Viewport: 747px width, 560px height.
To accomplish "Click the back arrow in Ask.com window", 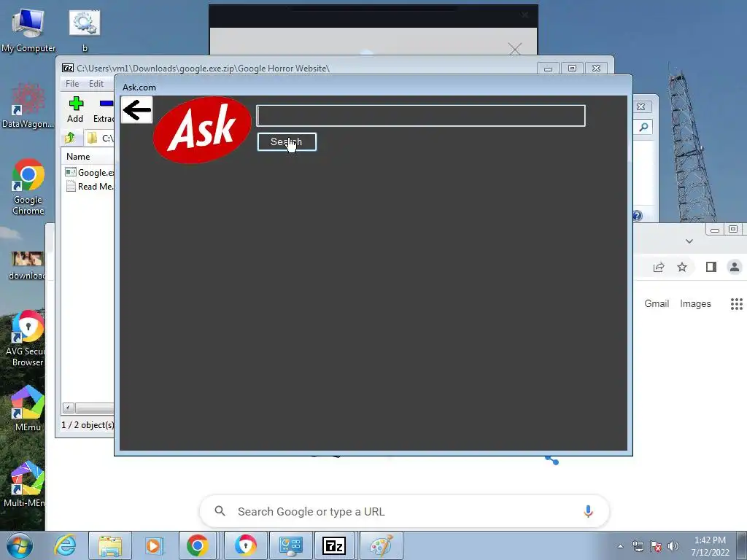I will point(136,110).
